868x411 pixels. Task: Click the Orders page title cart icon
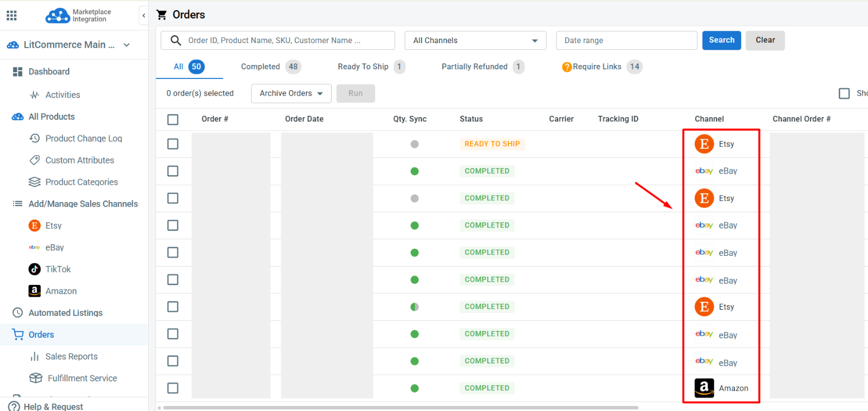point(162,15)
